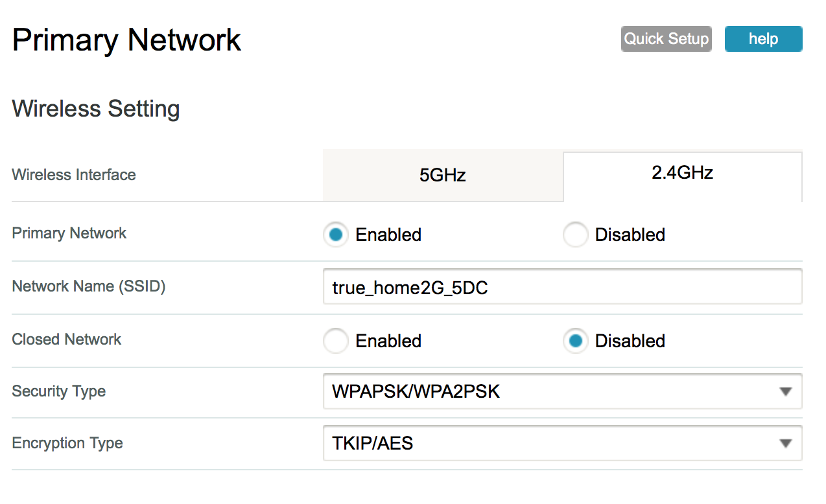This screenshot has width=826, height=504.
Task: Open the WPAPSK/WPA2PSK security type dropdown
Action: (562, 391)
